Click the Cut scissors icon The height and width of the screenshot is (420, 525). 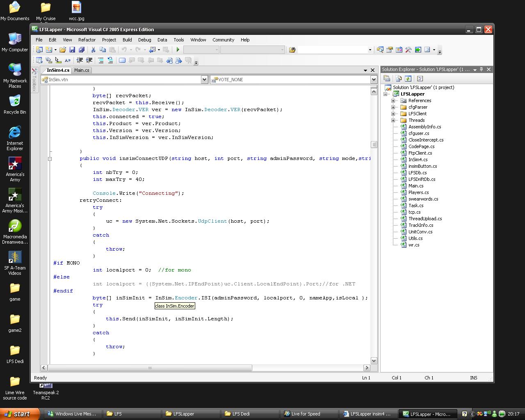[x=93, y=50]
